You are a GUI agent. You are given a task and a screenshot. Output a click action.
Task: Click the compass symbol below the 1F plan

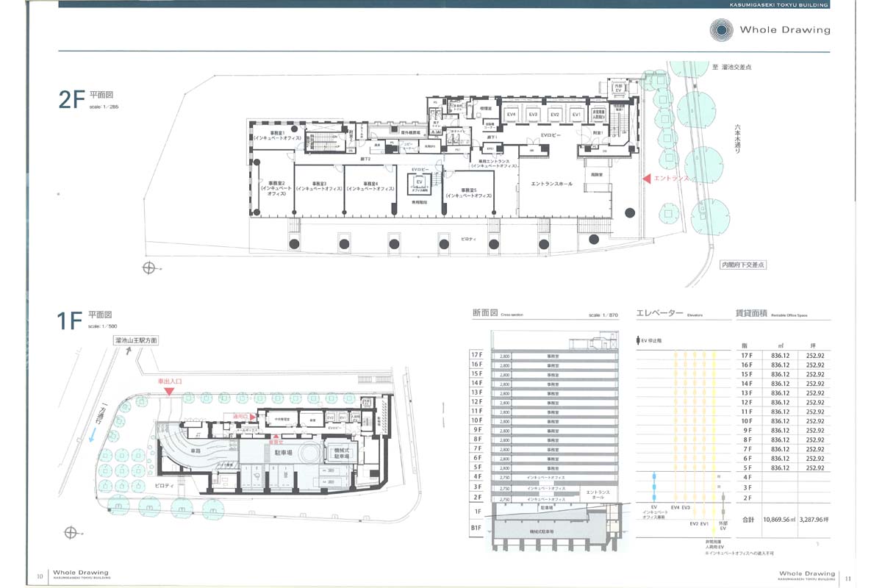pos(70,531)
